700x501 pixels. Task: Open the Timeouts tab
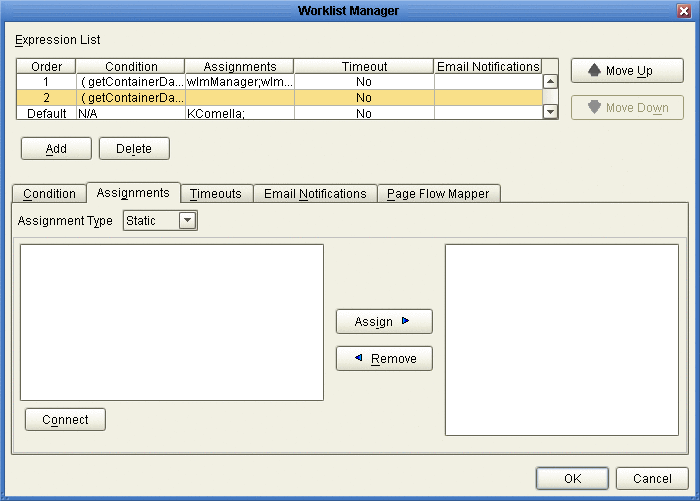[x=216, y=194]
